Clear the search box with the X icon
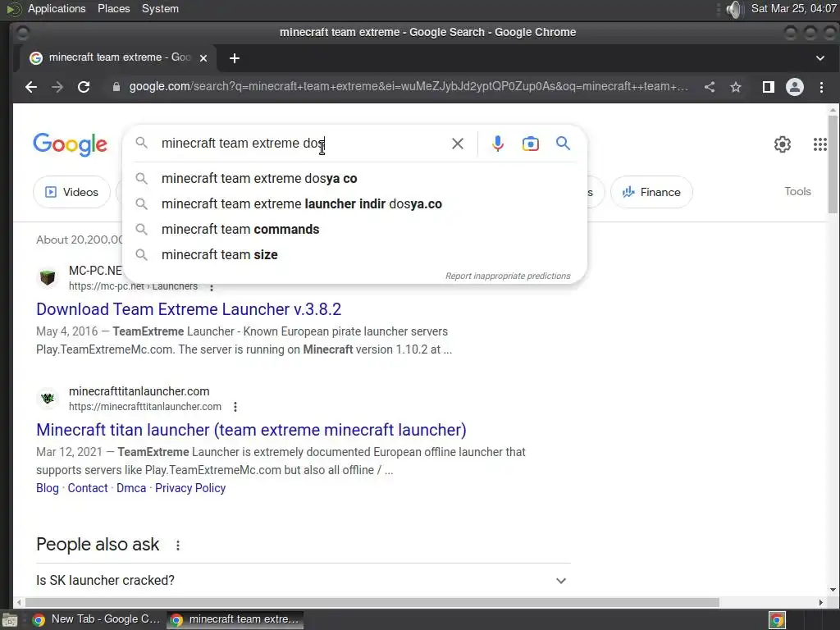Screen dimensions: 840x630 (458, 144)
